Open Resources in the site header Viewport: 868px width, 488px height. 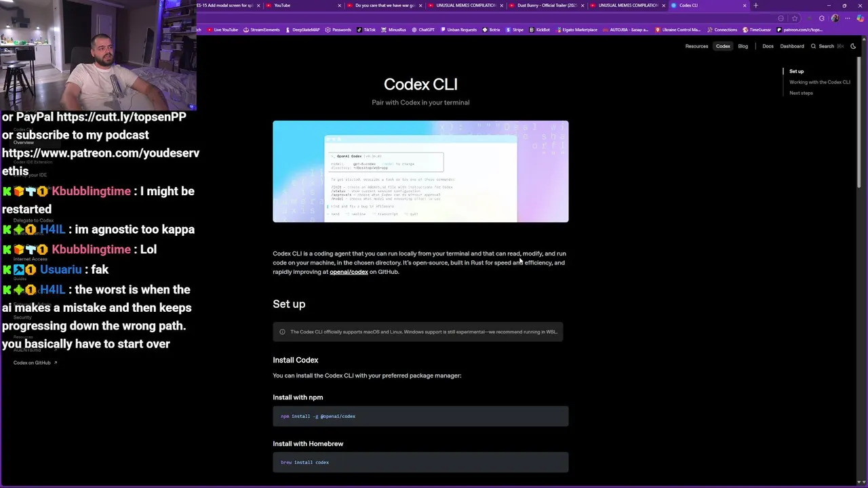pyautogui.click(x=696, y=46)
